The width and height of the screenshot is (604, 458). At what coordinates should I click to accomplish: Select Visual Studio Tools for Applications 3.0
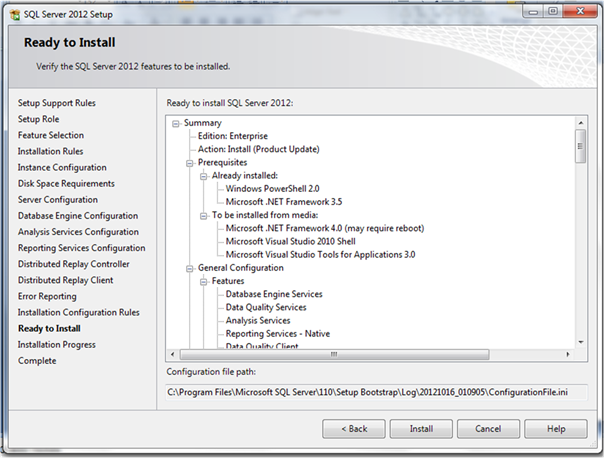pyautogui.click(x=320, y=255)
